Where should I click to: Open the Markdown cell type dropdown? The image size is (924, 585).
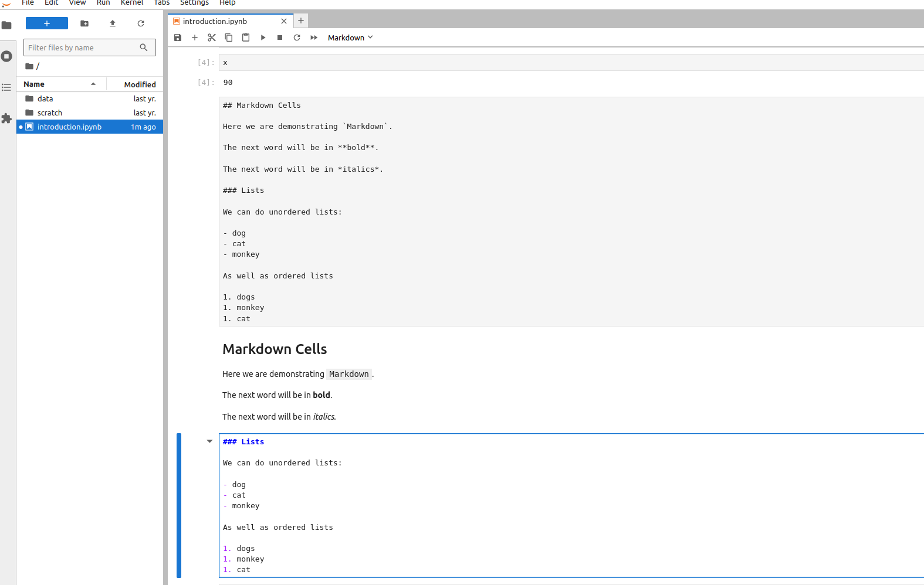point(350,38)
